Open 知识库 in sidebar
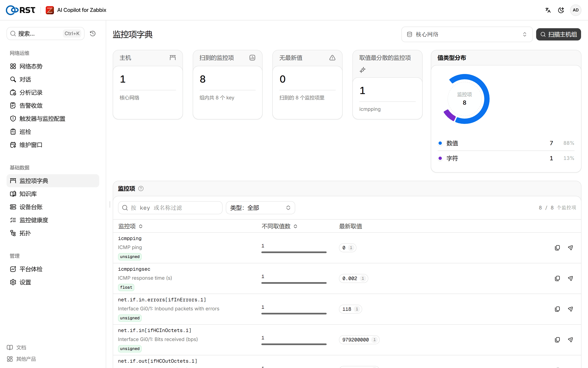 pos(53,194)
